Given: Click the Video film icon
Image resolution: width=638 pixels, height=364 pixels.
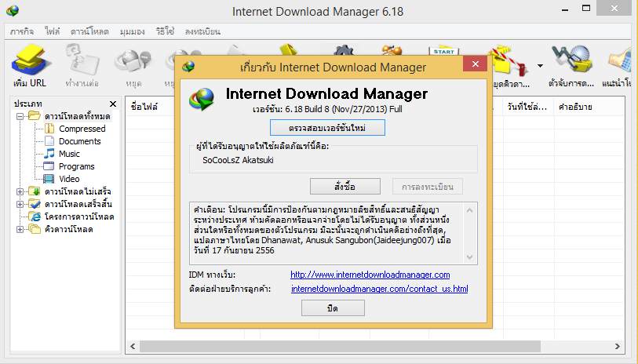Looking at the screenshot, I should pyautogui.click(x=49, y=179).
